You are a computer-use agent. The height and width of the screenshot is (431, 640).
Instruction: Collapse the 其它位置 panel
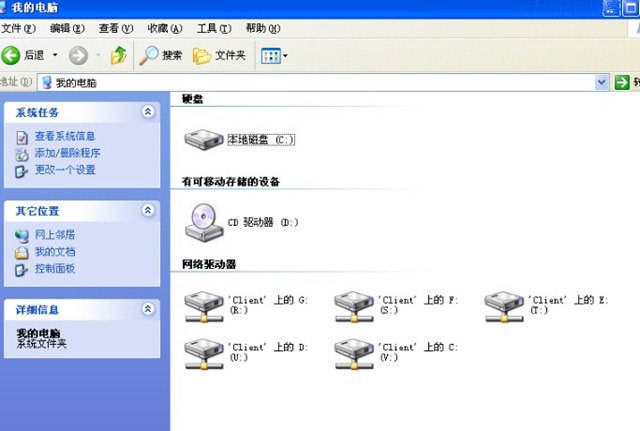[x=148, y=210]
